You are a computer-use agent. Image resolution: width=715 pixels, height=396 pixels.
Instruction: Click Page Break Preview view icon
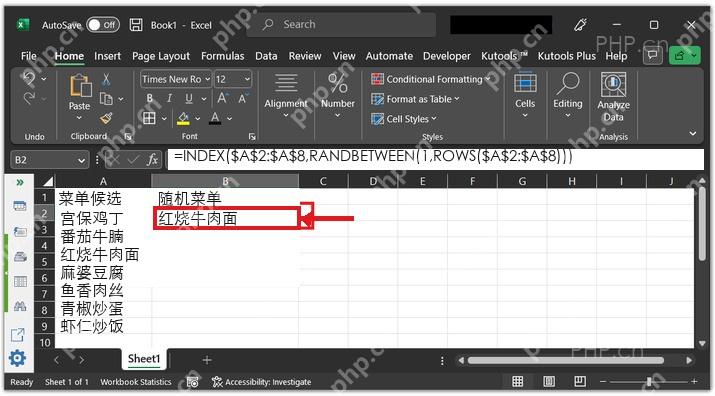tap(580, 381)
